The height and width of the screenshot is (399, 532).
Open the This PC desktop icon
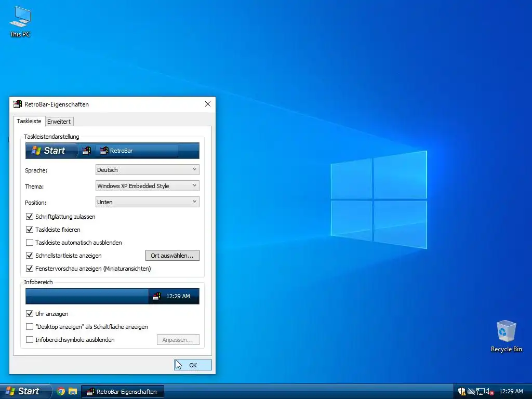tap(20, 21)
